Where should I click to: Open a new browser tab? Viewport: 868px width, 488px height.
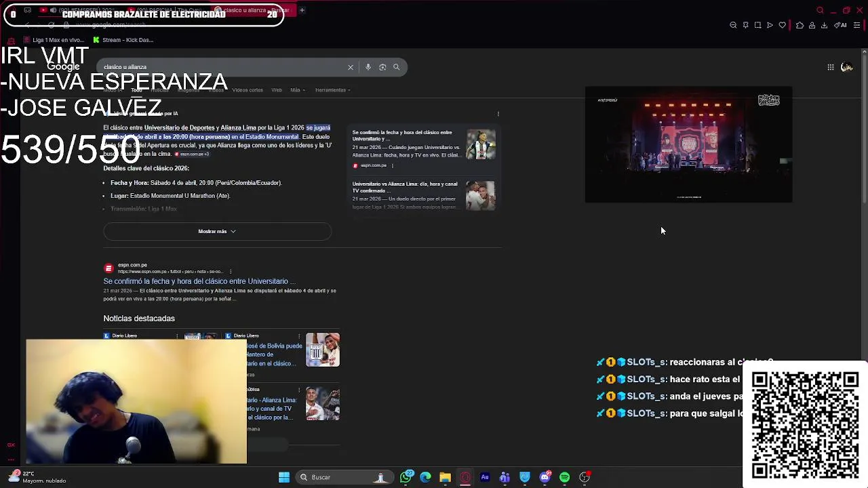pyautogui.click(x=302, y=10)
